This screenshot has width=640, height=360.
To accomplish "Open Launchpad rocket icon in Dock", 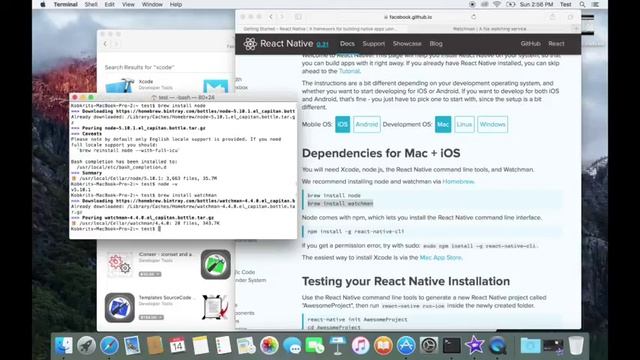I will pos(87,346).
